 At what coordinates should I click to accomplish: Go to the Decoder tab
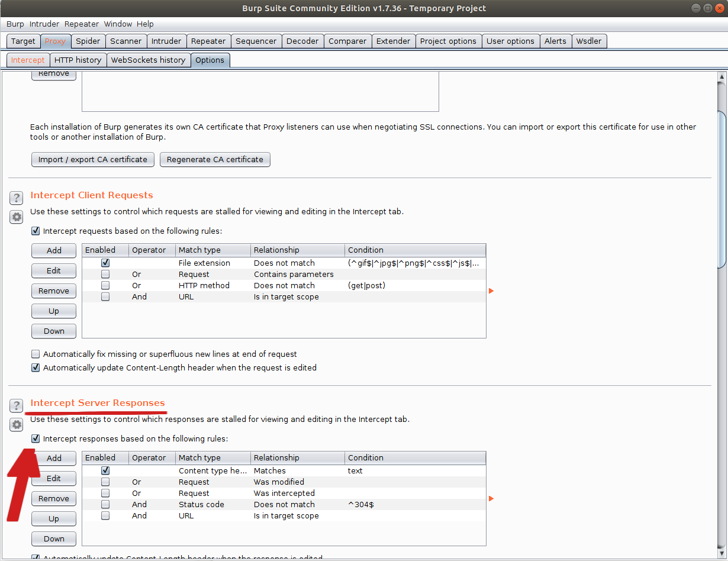(302, 41)
